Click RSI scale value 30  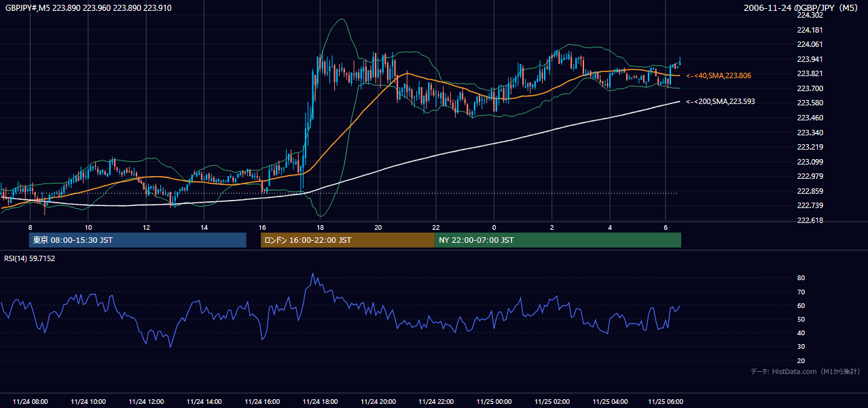pyautogui.click(x=801, y=347)
